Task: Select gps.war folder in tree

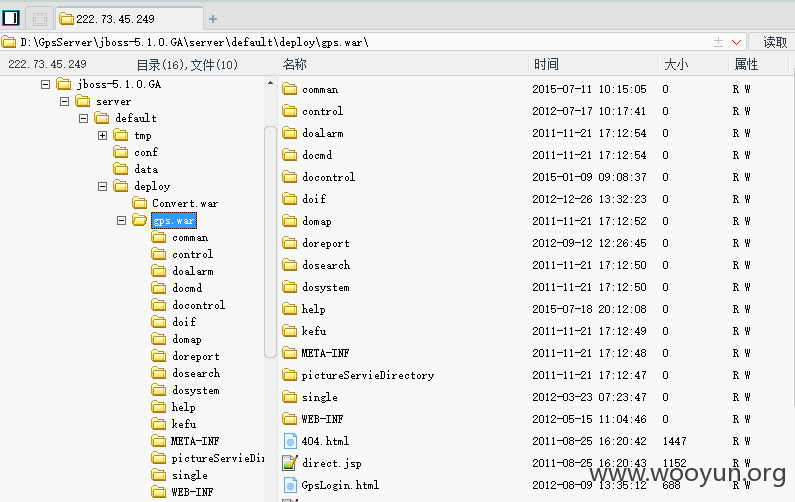Action: pos(173,221)
